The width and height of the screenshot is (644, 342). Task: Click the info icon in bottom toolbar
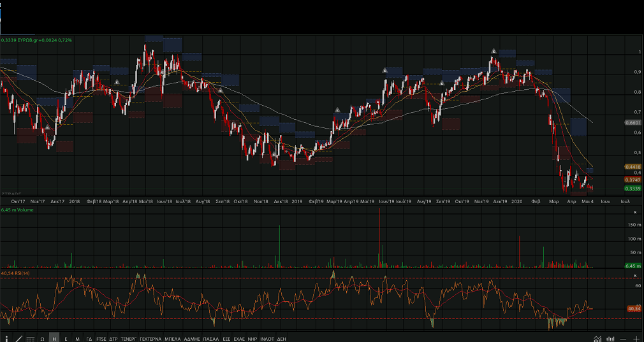(6, 339)
